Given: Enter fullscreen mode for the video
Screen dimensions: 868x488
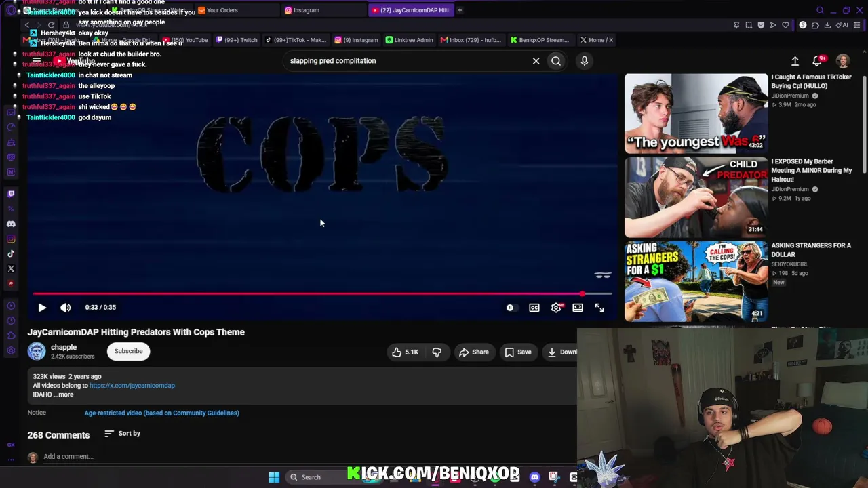Looking at the screenshot, I should pyautogui.click(x=599, y=308).
